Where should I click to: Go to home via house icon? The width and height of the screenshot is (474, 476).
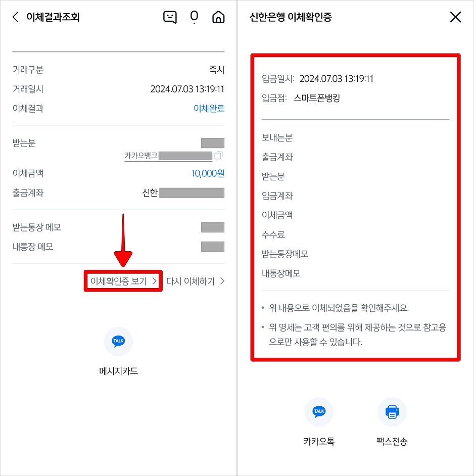(x=218, y=17)
